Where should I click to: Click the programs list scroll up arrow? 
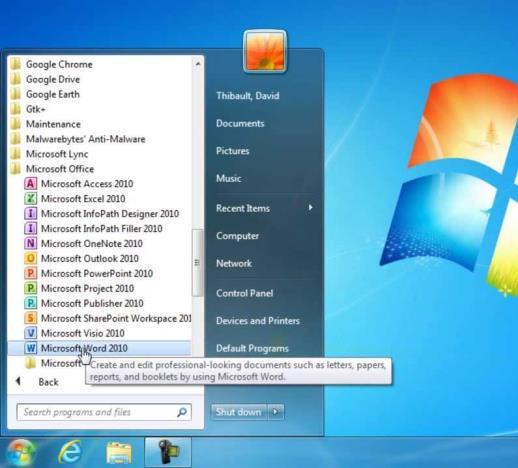(198, 63)
